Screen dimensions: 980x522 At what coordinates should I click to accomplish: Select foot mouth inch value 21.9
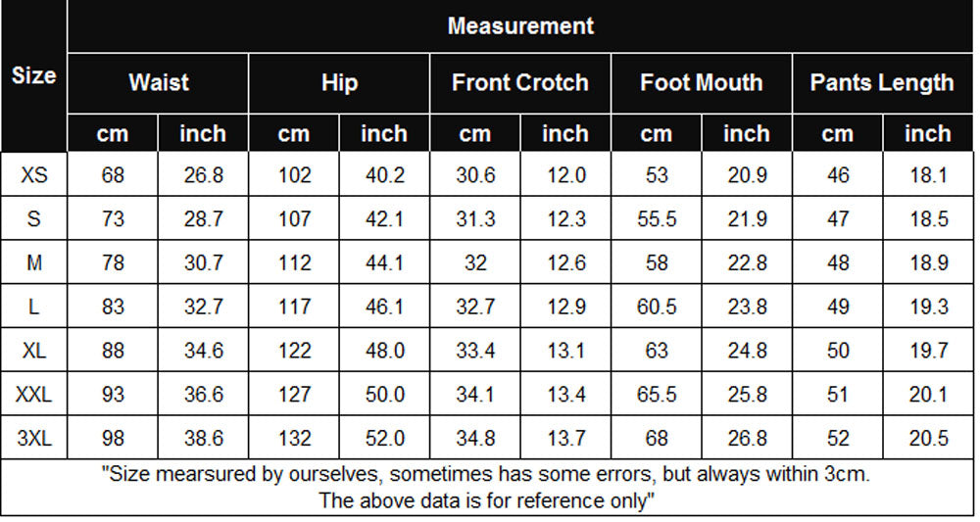pos(747,218)
